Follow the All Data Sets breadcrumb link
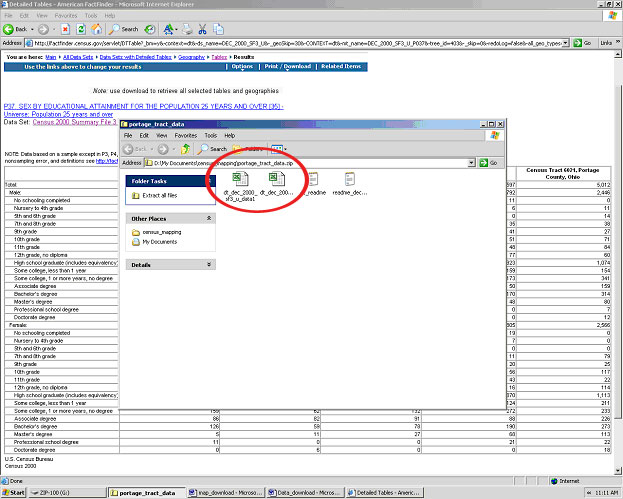This screenshot has height=499, width=623. click(x=78, y=57)
